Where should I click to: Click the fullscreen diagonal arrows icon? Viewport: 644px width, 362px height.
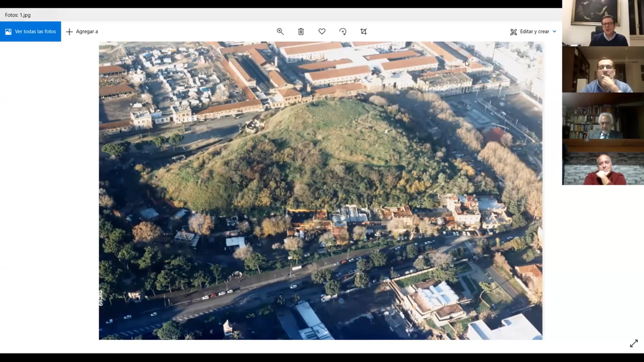634,343
